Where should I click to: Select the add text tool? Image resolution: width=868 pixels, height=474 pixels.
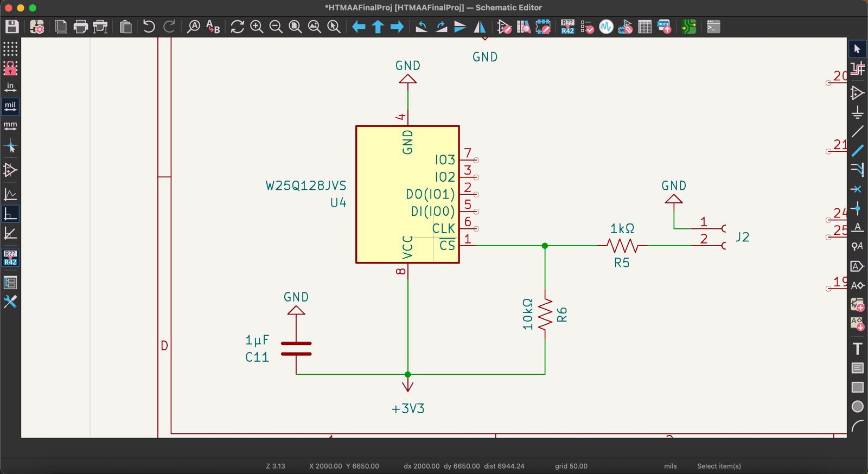pyautogui.click(x=857, y=349)
